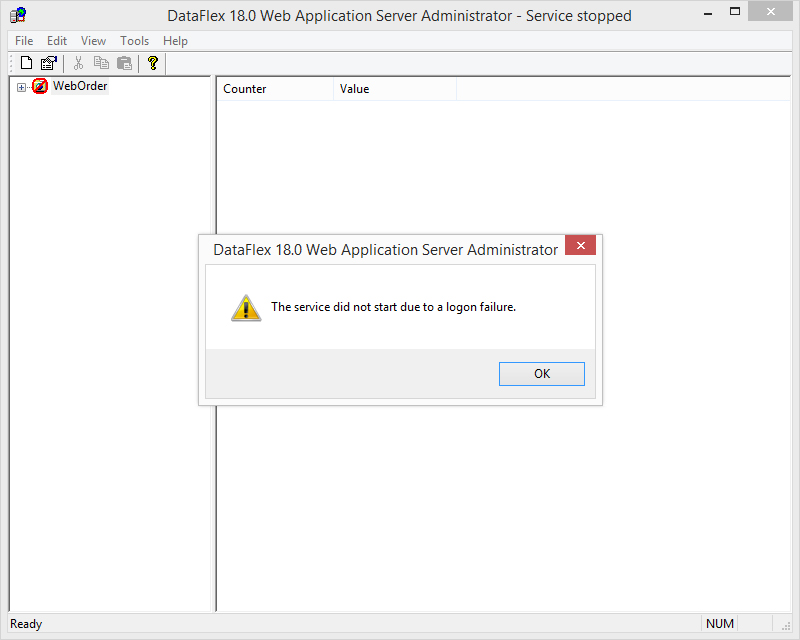The image size is (800, 640).
Task: Open the Edit menu
Action: click(57, 41)
